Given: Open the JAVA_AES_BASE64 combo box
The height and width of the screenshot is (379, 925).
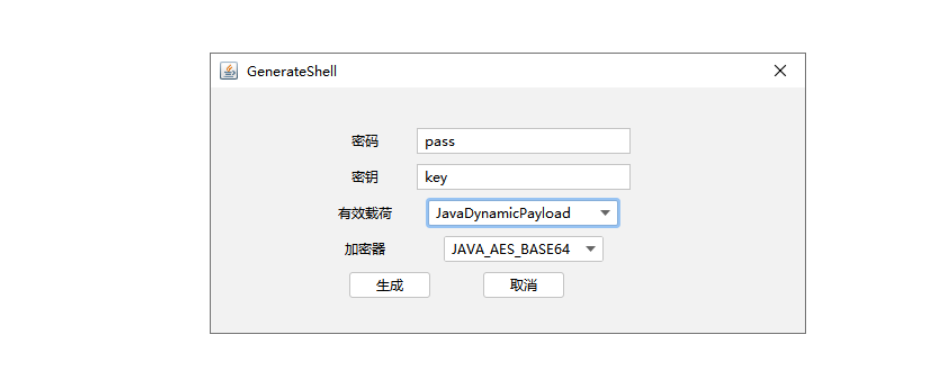Looking at the screenshot, I should pos(523,249).
